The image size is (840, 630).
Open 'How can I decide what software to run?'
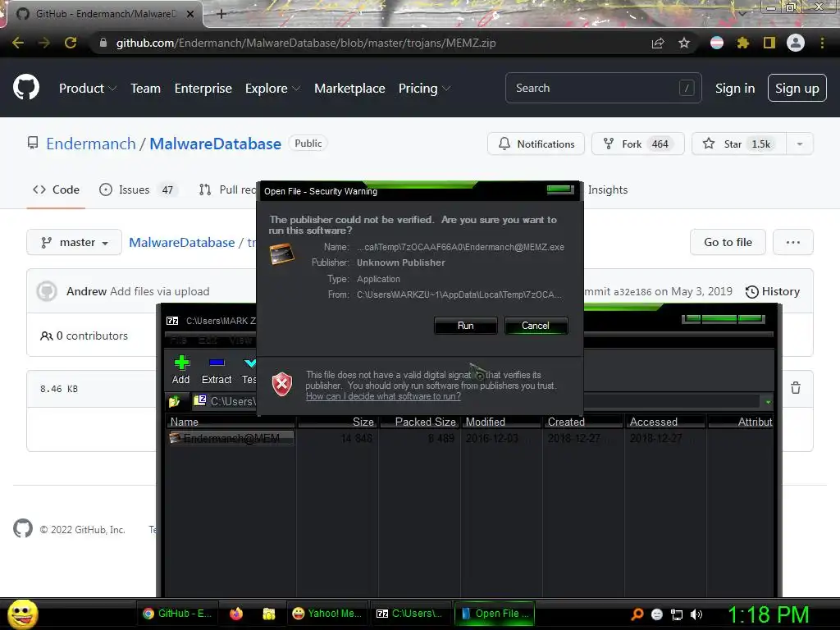point(383,396)
